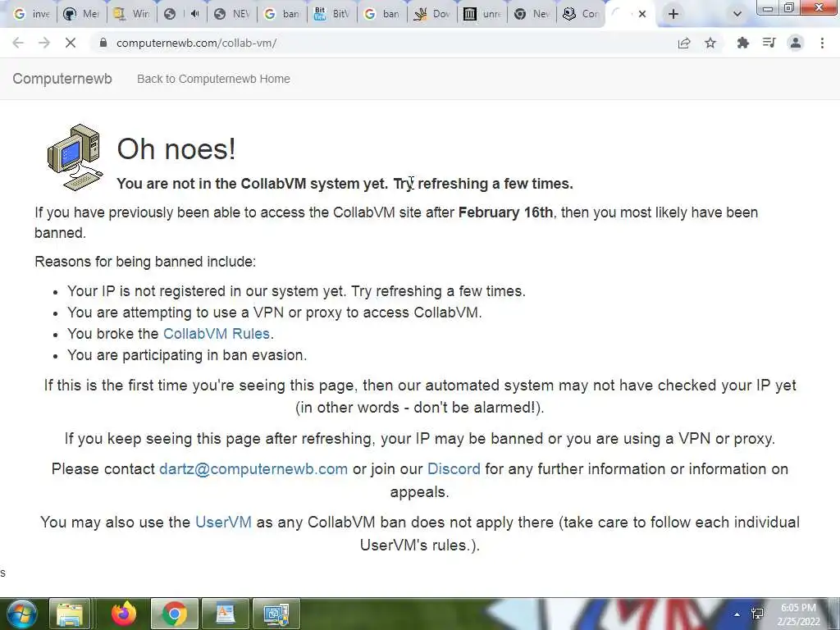The width and height of the screenshot is (840, 630).
Task: Click the dartz@computernewb.com email link
Action: click(x=253, y=469)
